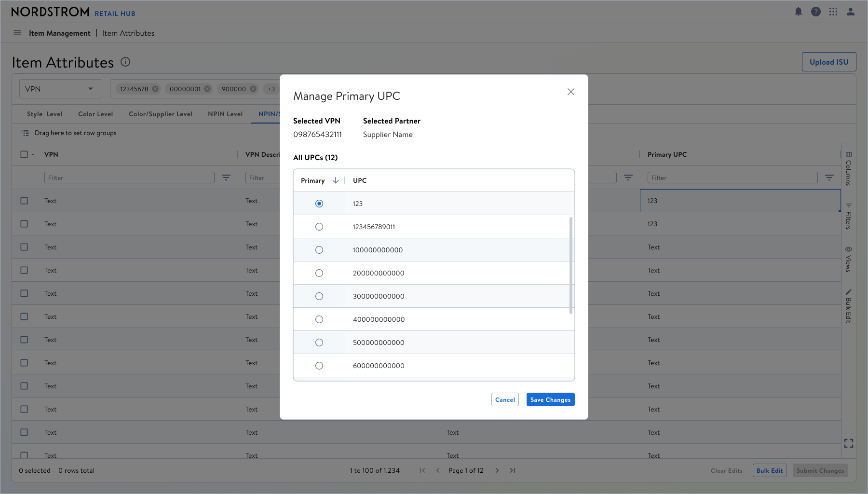Click the UPC list vertical scrollbar
The width and height of the screenshot is (868, 494).
point(571,265)
